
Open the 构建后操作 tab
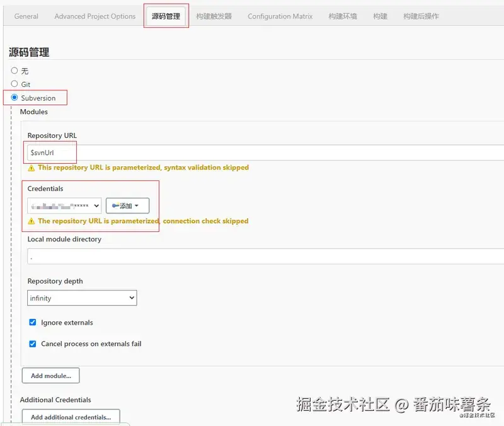point(421,16)
